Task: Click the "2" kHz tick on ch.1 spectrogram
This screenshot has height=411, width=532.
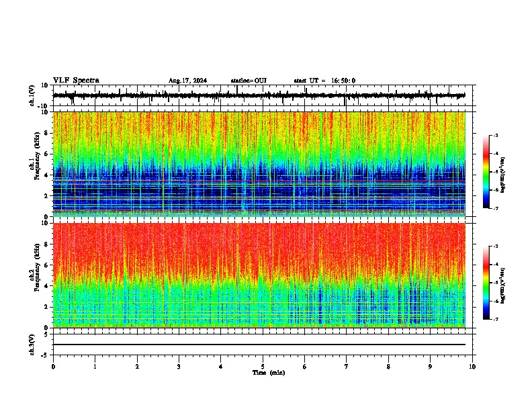Action: click(x=46, y=195)
